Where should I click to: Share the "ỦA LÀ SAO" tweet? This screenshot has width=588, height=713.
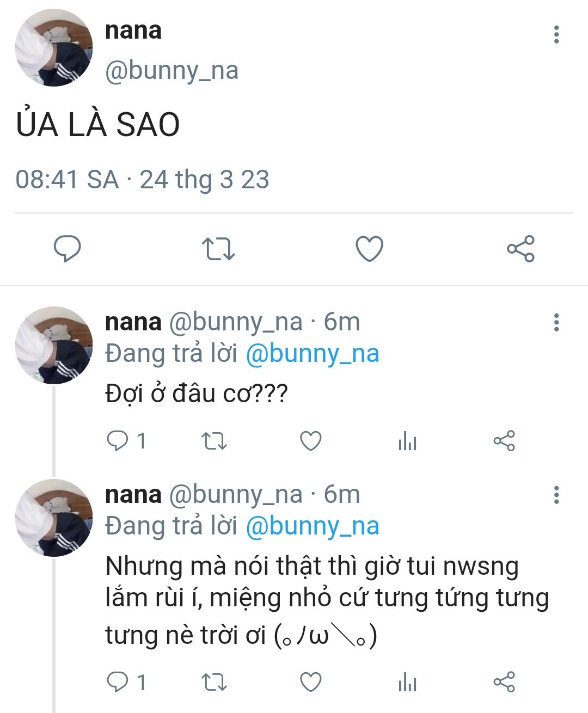[x=520, y=249]
